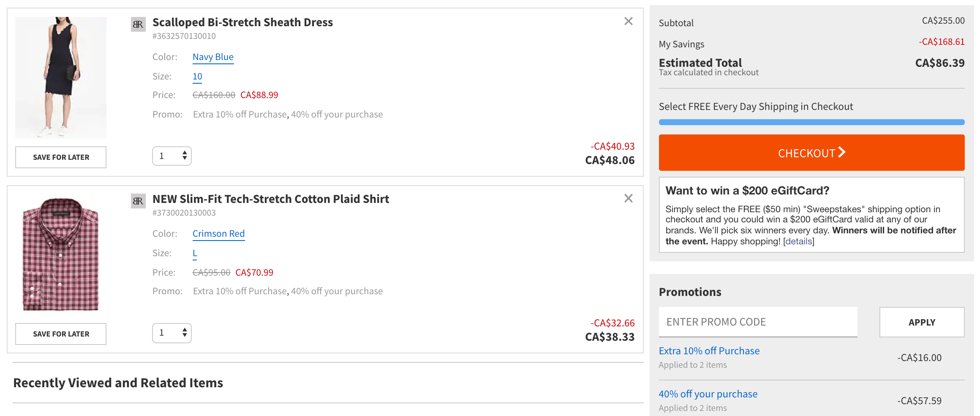
Task: Change the Navy Blue color option
Action: tap(213, 57)
